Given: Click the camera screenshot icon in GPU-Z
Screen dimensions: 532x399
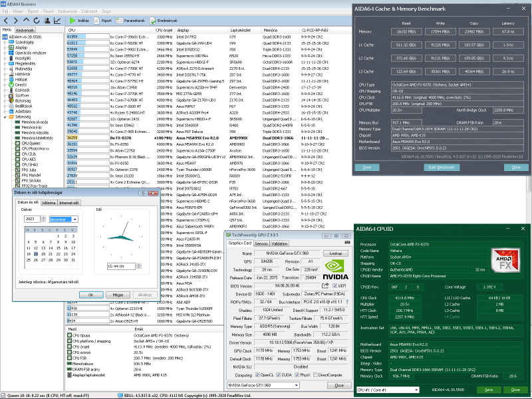Looking at the screenshot, I should coord(347,243).
